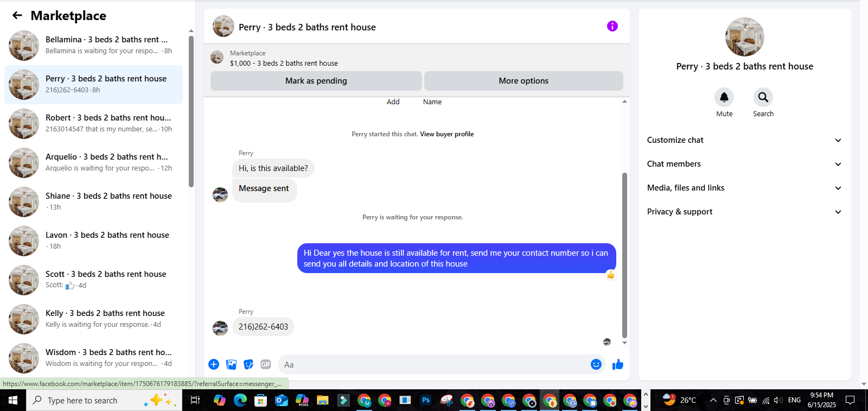868x411 pixels.
Task: Click the Mark as pending button
Action: point(316,81)
